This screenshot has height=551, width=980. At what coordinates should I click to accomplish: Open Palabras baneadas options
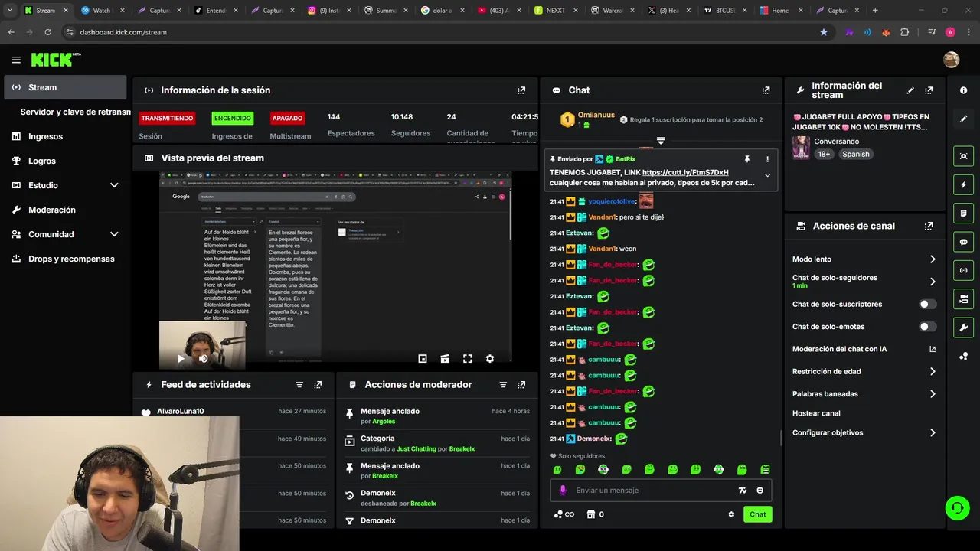[864, 394]
